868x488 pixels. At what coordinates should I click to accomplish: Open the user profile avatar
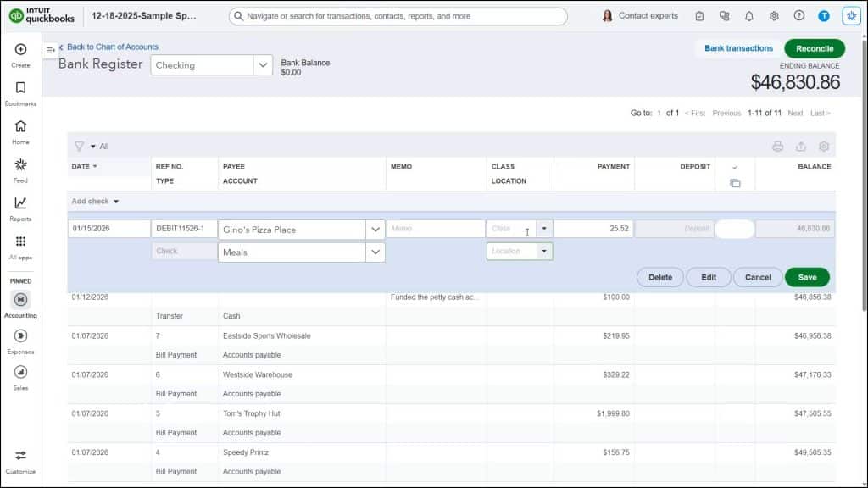(824, 16)
